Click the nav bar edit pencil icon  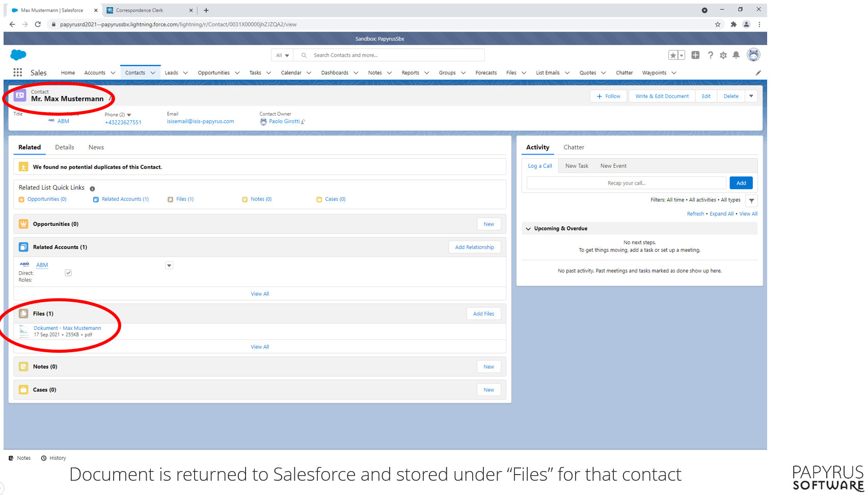(758, 73)
